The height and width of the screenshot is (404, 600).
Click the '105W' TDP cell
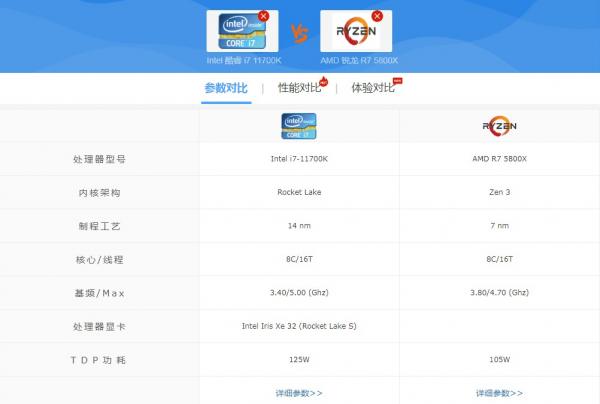pyautogui.click(x=499, y=360)
